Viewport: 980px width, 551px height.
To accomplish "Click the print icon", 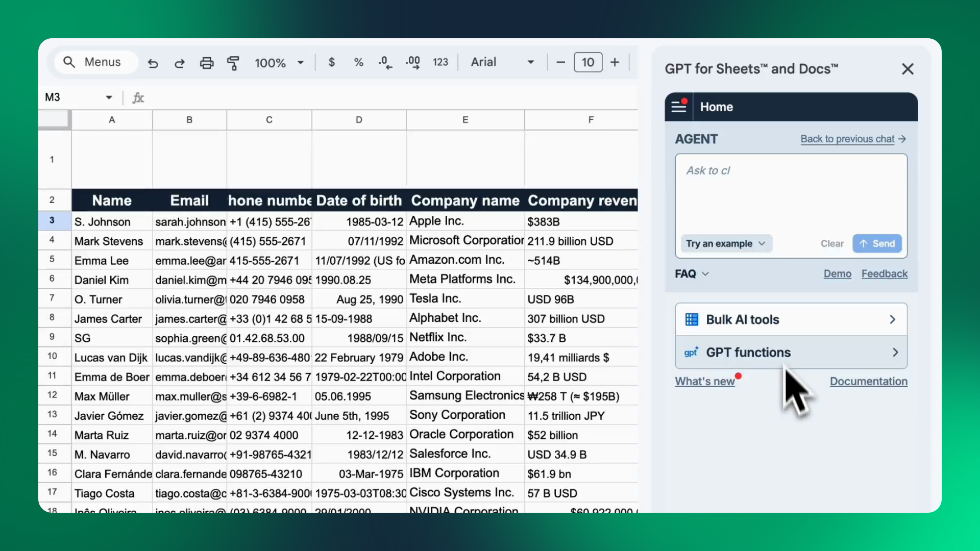I will pyautogui.click(x=207, y=63).
